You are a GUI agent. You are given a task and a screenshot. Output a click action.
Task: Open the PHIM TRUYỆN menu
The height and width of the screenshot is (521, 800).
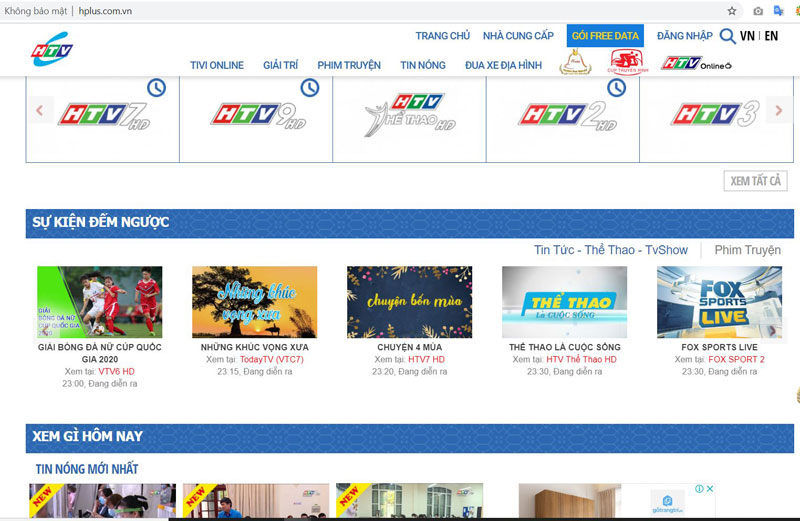coord(349,65)
